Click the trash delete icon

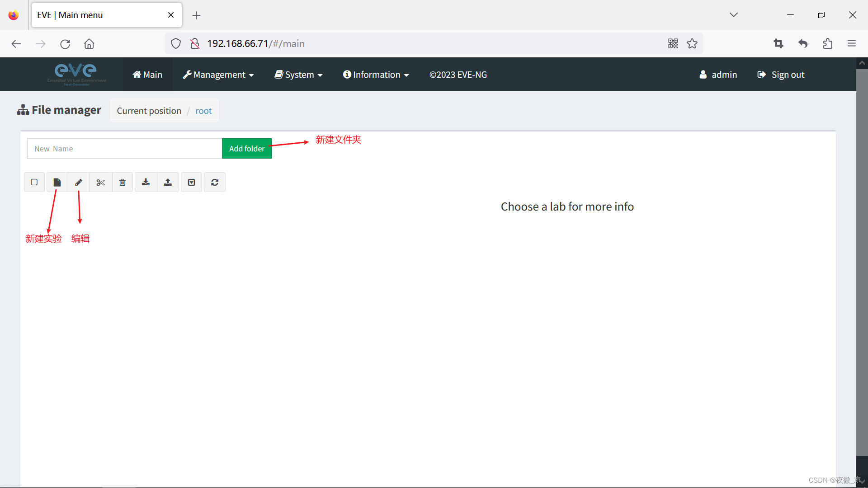(x=123, y=182)
